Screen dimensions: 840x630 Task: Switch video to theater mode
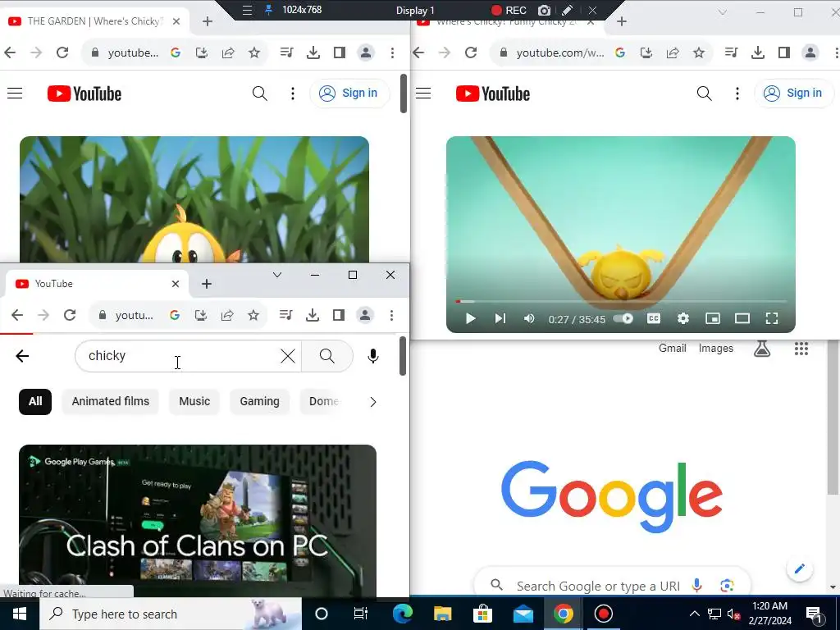[742, 319]
